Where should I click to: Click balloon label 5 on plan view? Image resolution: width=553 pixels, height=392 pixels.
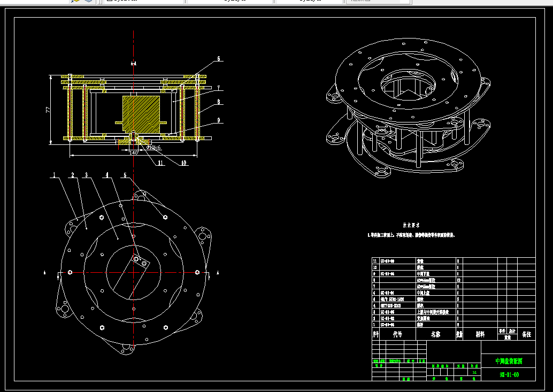pos(125,175)
